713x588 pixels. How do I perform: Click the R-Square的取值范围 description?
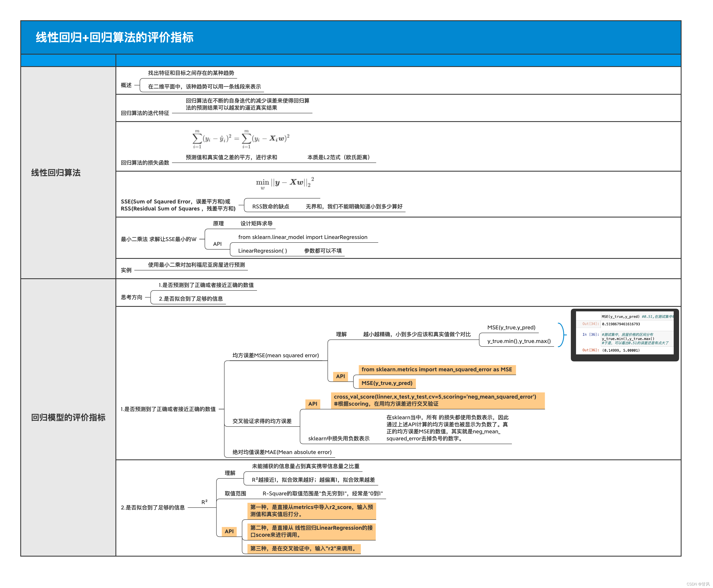tap(323, 494)
